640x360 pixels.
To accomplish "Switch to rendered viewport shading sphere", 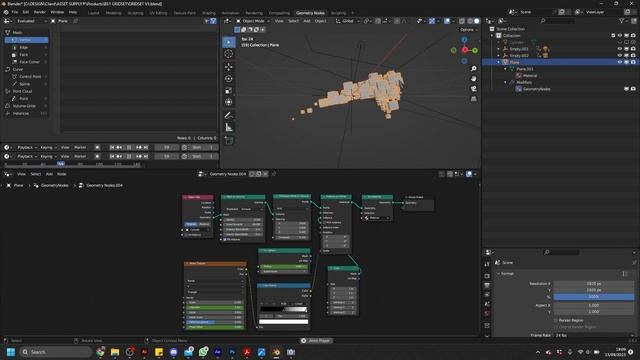I will click(476, 21).
